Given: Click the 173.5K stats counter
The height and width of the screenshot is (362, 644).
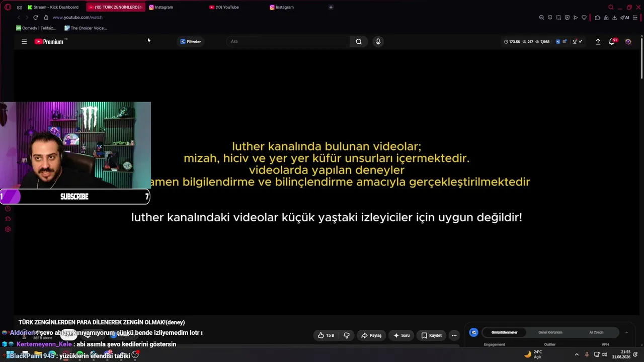Looking at the screenshot, I should click(x=512, y=42).
